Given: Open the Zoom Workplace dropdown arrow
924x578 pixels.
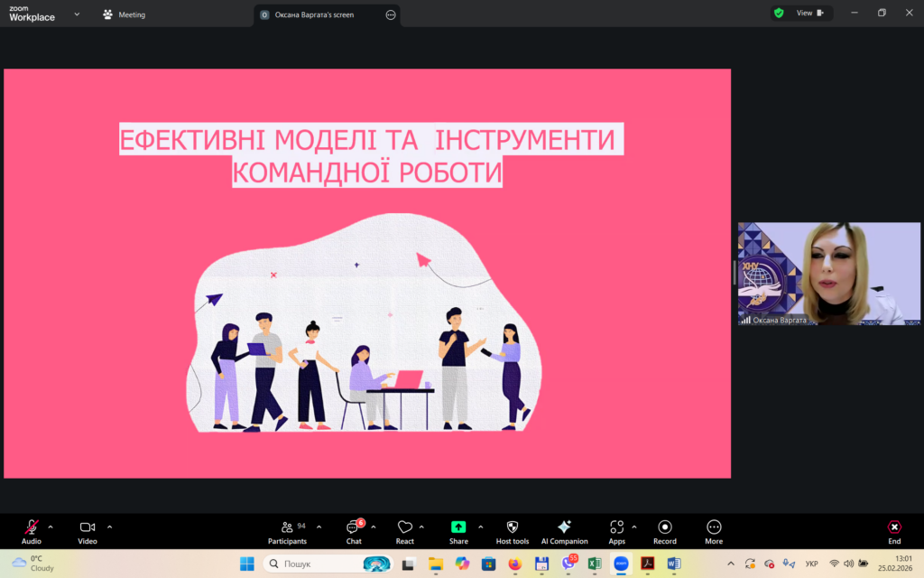Looking at the screenshot, I should (x=76, y=14).
